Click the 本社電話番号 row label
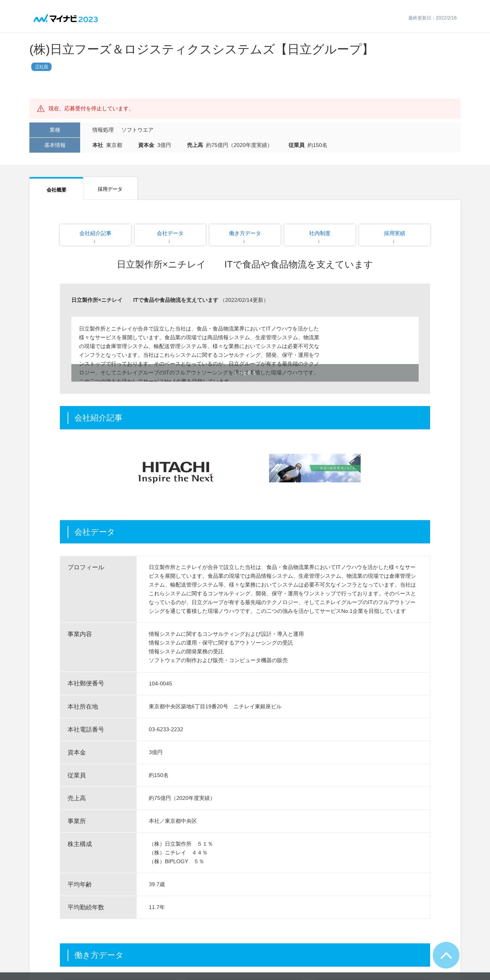 point(86,730)
